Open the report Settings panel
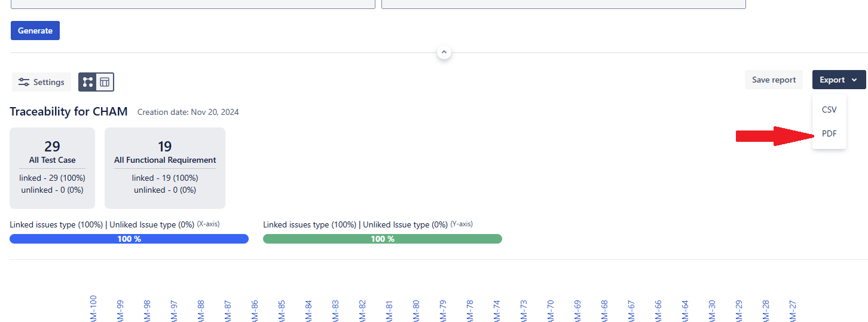 (41, 82)
